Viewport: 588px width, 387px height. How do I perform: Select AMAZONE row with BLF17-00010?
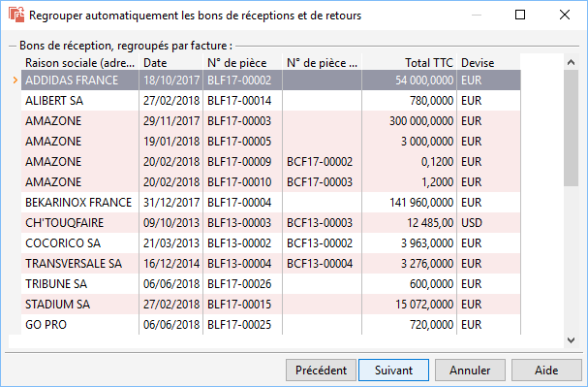270,182
